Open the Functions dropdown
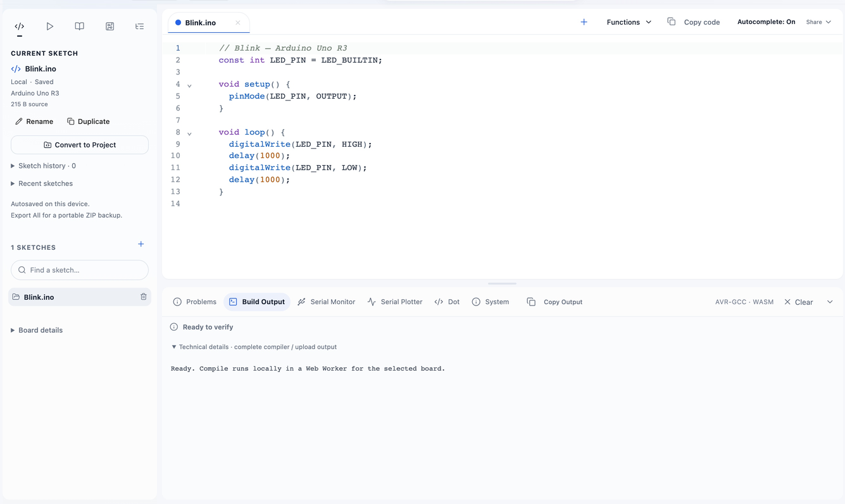Image resolution: width=845 pixels, height=504 pixels. (629, 22)
